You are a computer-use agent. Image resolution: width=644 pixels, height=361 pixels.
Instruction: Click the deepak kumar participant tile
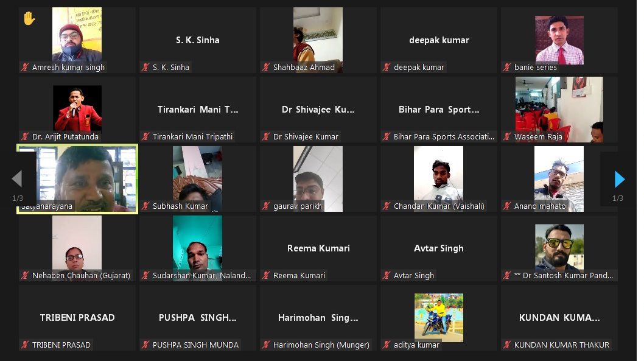pyautogui.click(x=439, y=40)
